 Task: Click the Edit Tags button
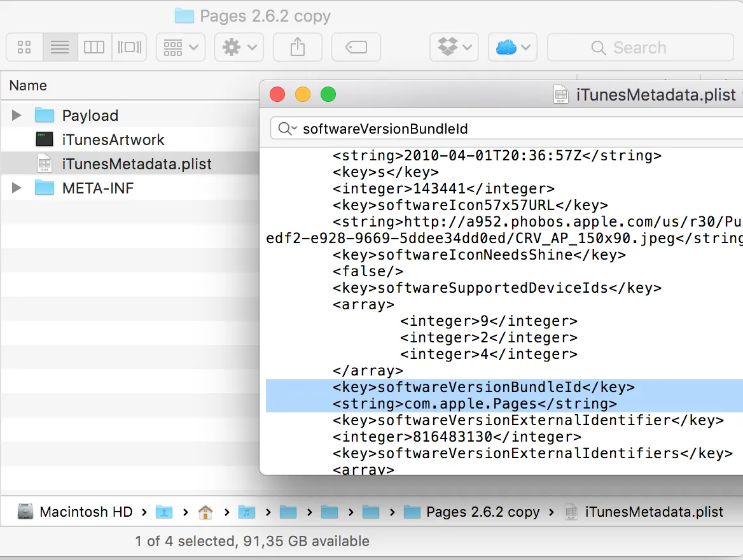356,47
